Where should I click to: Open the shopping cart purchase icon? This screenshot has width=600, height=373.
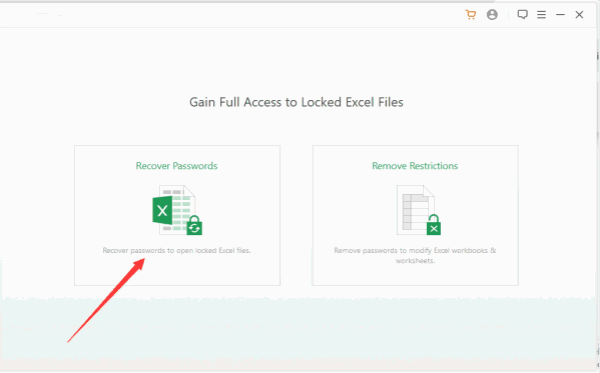coord(471,15)
